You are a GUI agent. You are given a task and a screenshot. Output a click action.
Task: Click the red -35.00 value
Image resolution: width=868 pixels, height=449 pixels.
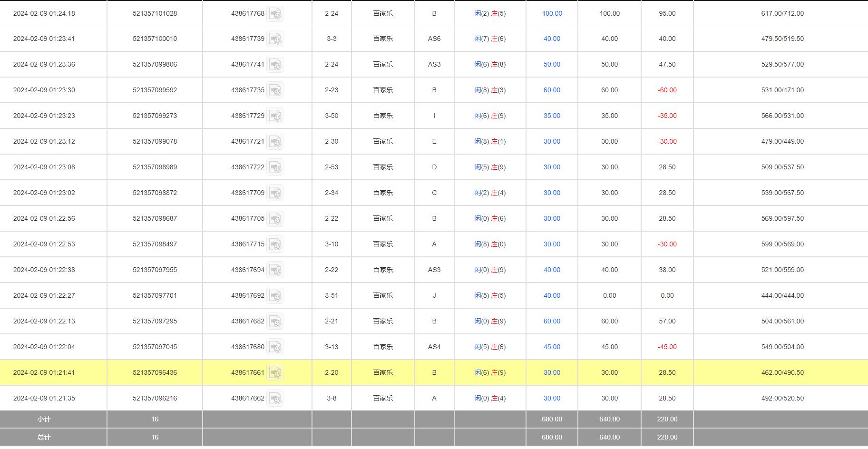pos(667,116)
